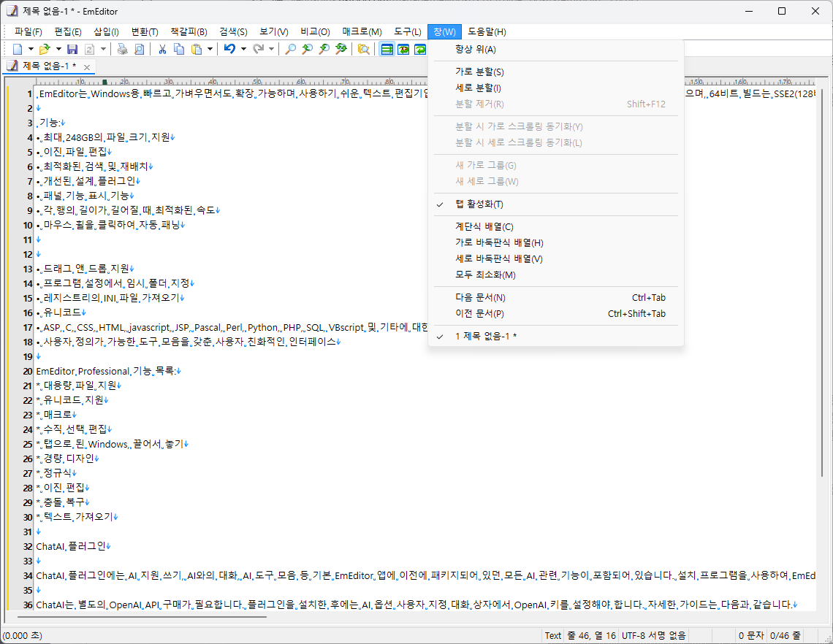Screen dimensions: 833x644
Task: Select window entry 1 제목 없음-1 *
Action: [555, 337]
